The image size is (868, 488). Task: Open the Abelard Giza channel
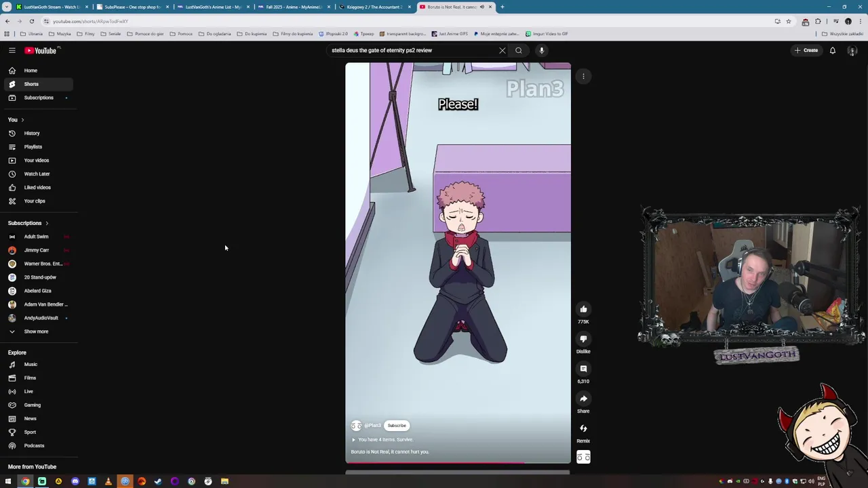(38, 291)
